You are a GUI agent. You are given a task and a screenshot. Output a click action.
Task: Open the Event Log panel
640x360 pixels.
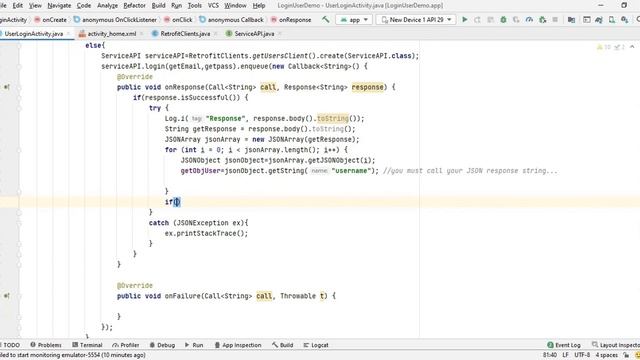(x=564, y=345)
